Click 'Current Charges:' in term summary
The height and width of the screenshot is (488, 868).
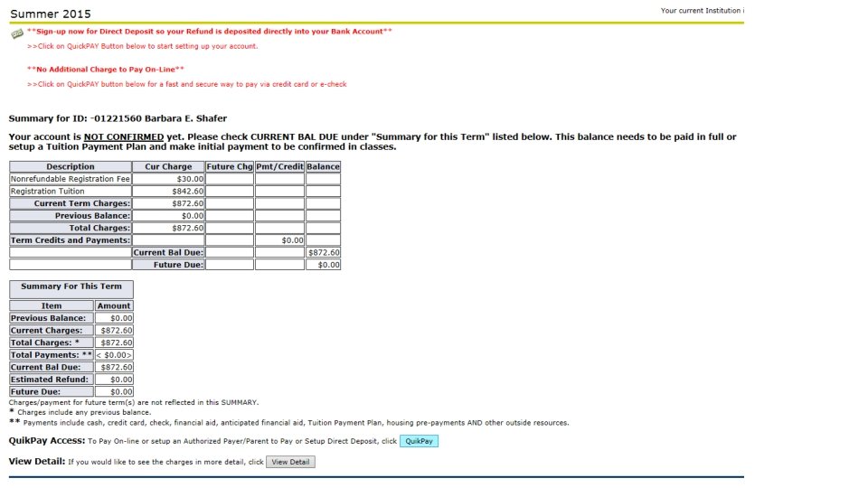click(52, 331)
